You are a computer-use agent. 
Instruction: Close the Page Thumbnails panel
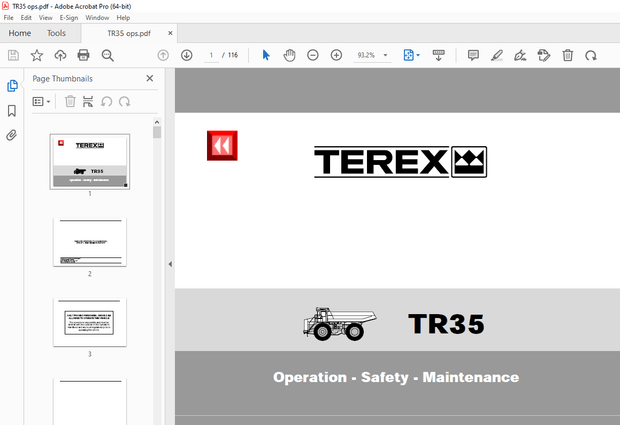[150, 78]
